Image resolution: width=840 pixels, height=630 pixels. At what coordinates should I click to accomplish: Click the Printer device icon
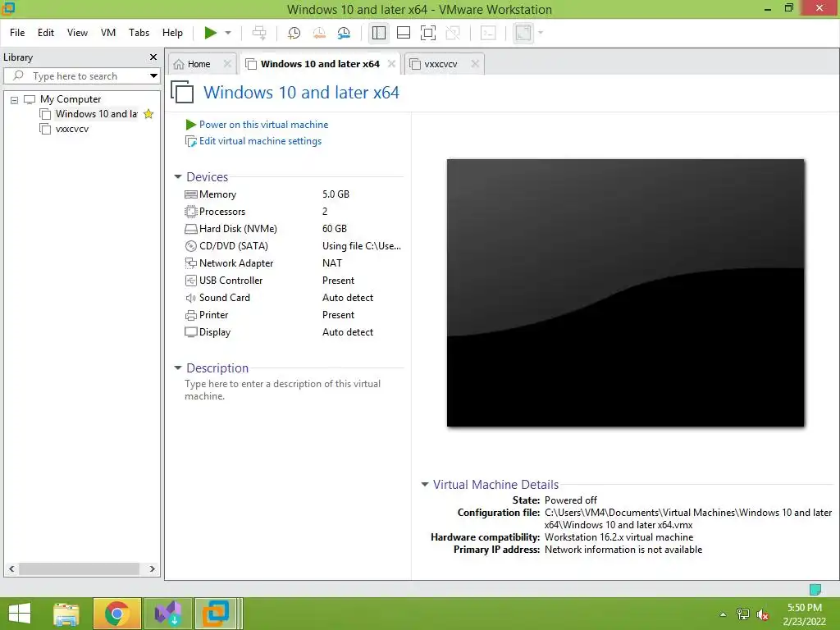point(190,315)
